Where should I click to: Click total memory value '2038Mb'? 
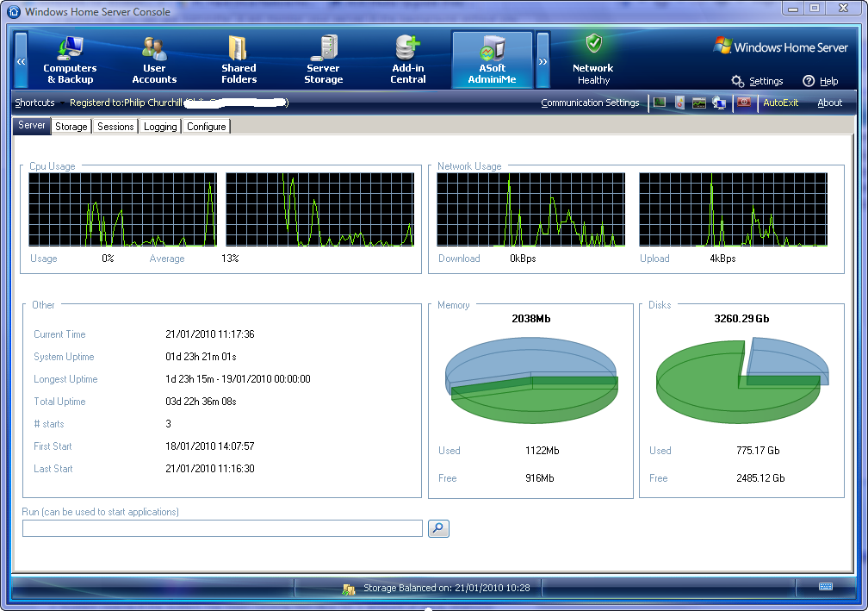[x=530, y=319]
